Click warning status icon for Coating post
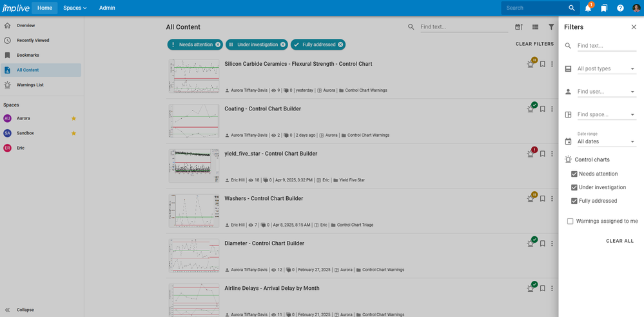644x317 pixels. tap(531, 108)
